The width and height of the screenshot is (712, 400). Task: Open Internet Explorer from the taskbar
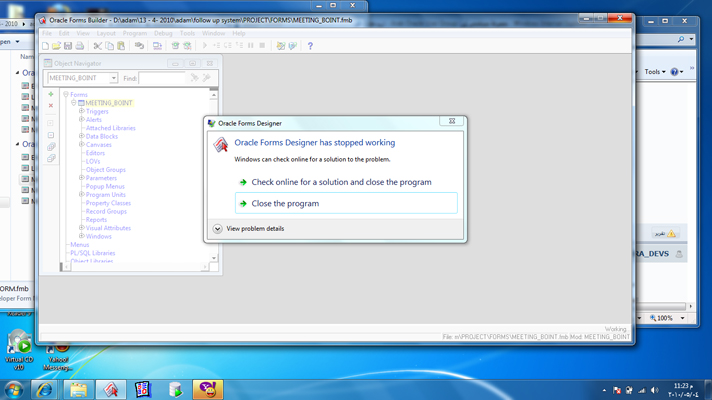pos(45,389)
